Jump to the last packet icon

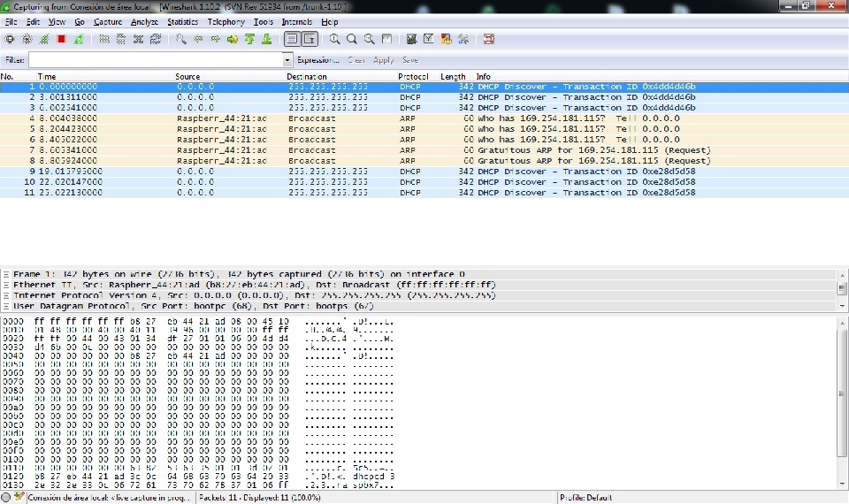tap(267, 39)
